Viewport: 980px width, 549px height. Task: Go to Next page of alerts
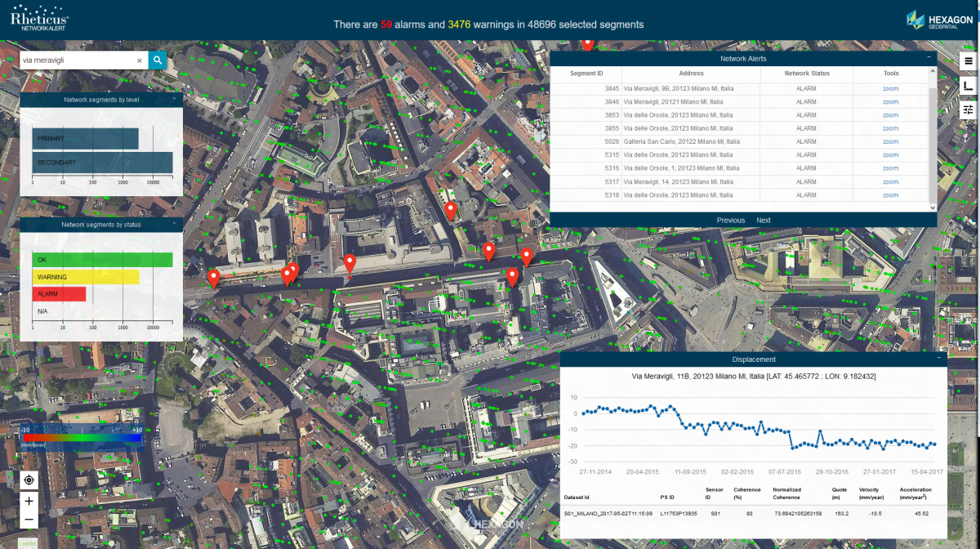[x=764, y=220]
